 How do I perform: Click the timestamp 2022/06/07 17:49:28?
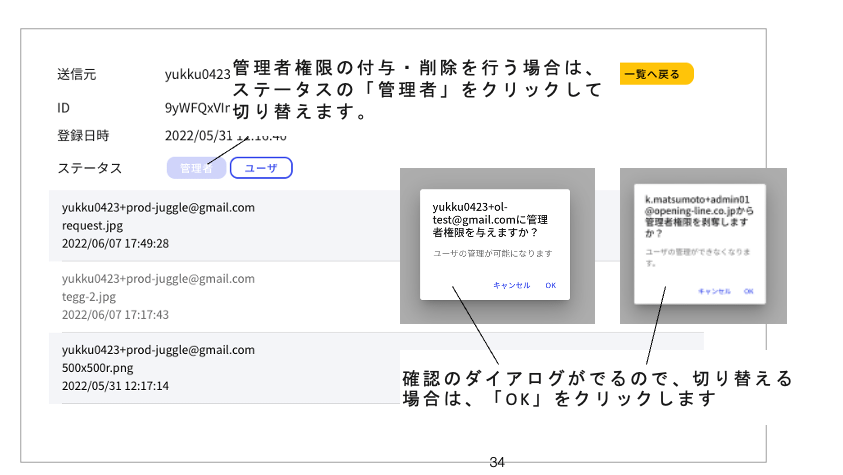[x=115, y=243]
